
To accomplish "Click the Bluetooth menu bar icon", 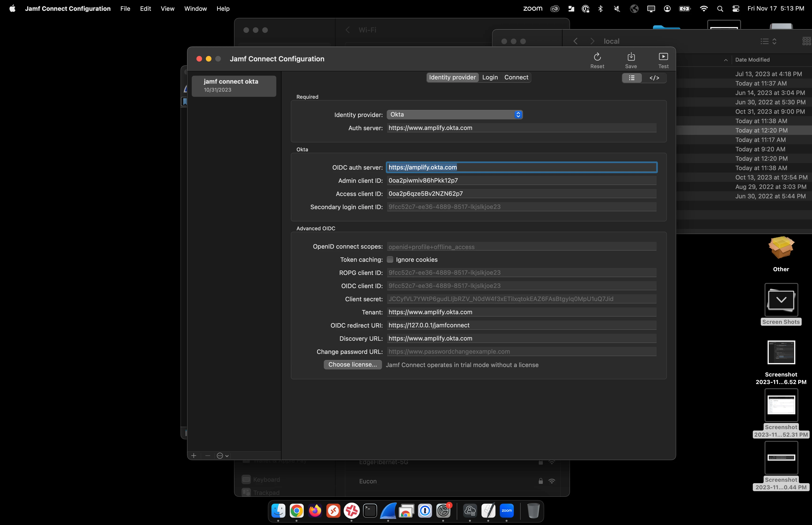I will 600,8.
